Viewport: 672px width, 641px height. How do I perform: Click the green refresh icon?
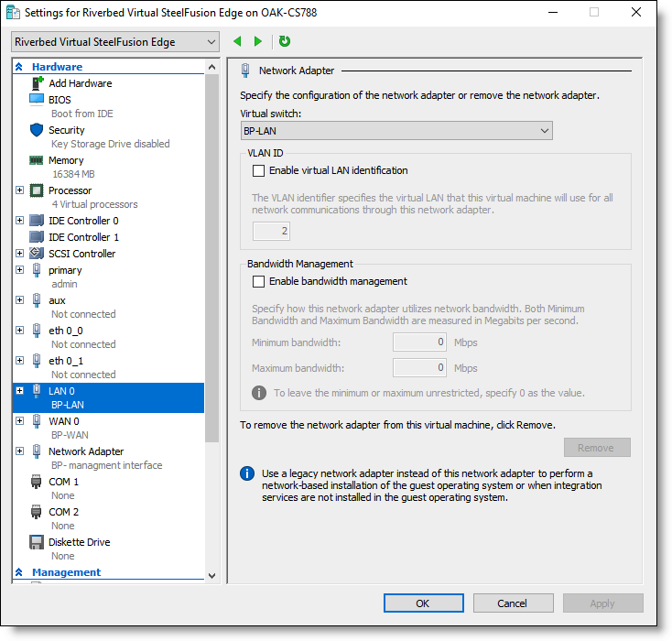tap(285, 41)
